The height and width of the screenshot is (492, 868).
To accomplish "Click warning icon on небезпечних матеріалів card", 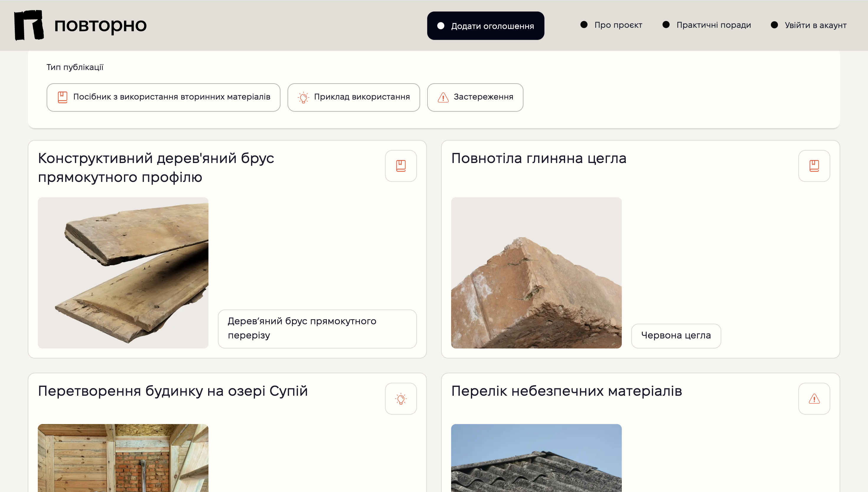I will click(814, 399).
